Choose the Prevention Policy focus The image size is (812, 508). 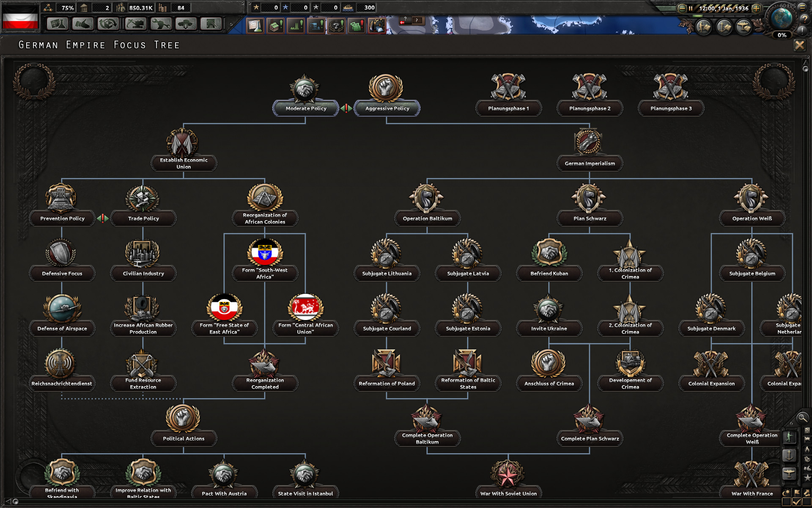[62, 218]
